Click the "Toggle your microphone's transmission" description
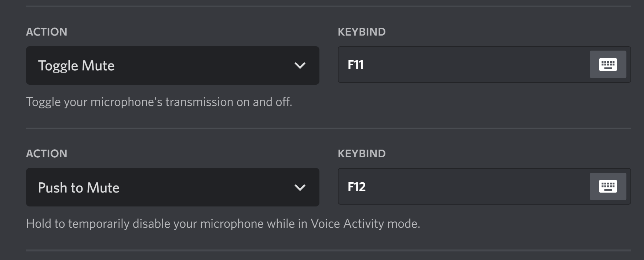Viewport: 644px width, 260px height. [x=159, y=102]
